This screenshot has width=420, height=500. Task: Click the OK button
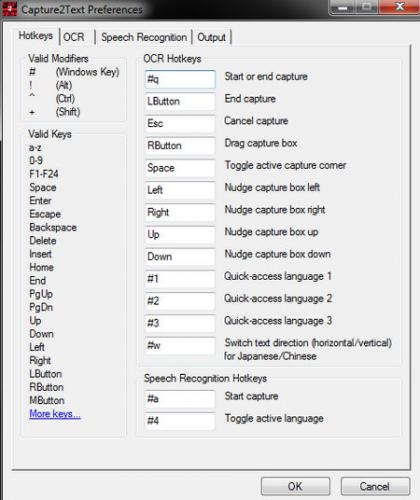point(295,486)
